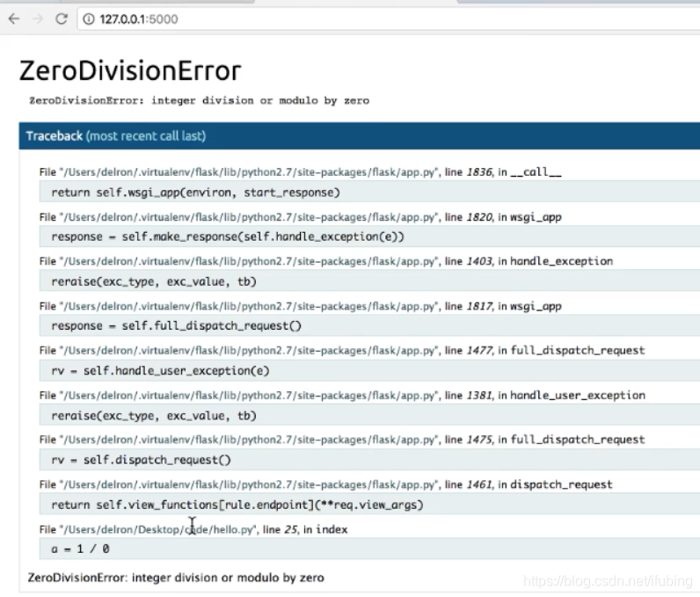This screenshot has height=597, width=700.
Task: Open code line response = self.full_dispatch_request()
Action: coord(369,325)
